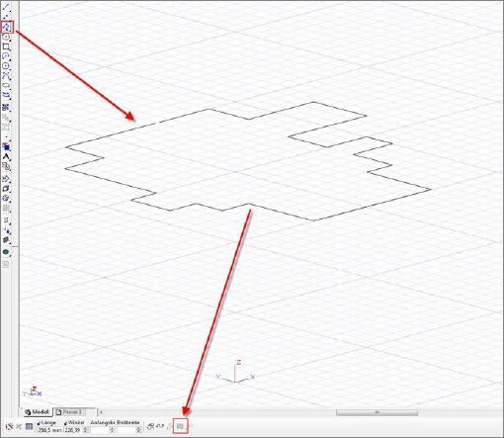The height and width of the screenshot is (438, 504).
Task: Click the red-boxed close polyline icon in bottom bar
Action: (180, 426)
